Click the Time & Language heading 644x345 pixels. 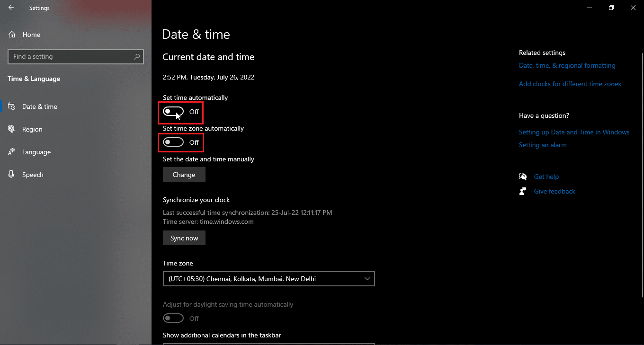[x=34, y=79]
